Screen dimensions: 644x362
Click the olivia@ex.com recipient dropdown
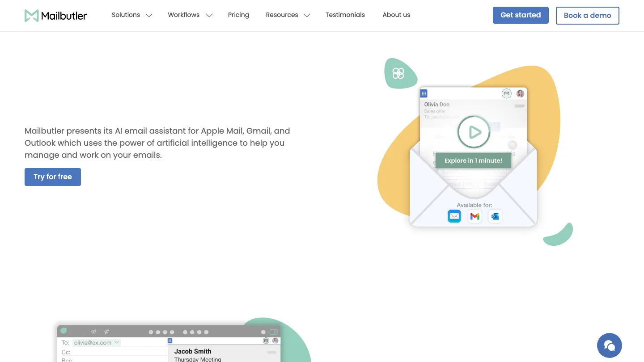[x=97, y=343]
